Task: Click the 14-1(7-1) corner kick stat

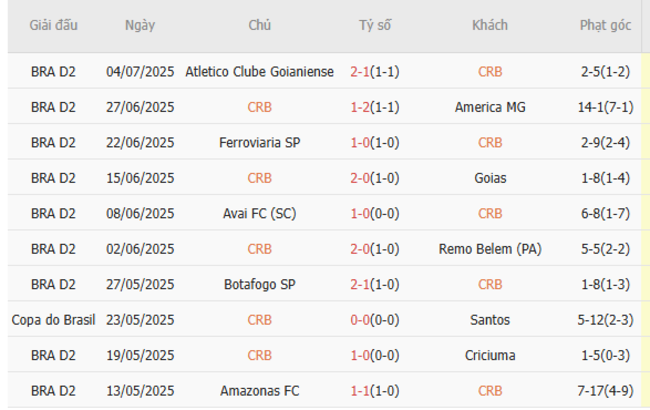Action: coord(605,107)
